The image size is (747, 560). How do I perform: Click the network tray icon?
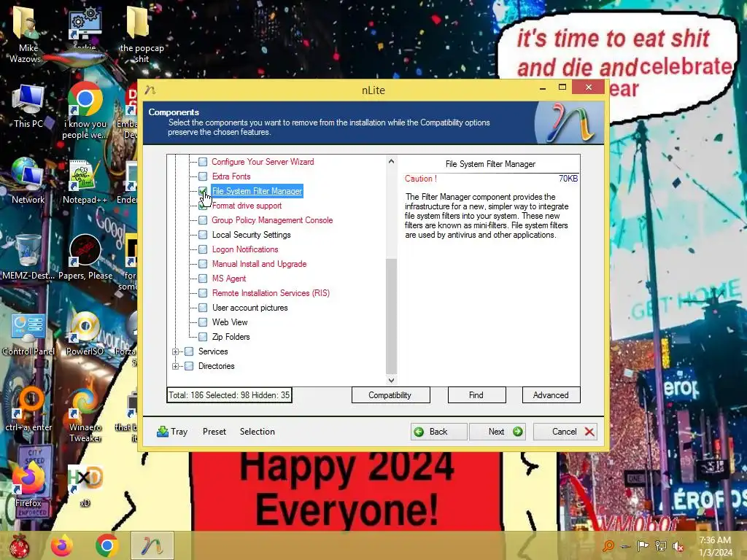tap(661, 546)
